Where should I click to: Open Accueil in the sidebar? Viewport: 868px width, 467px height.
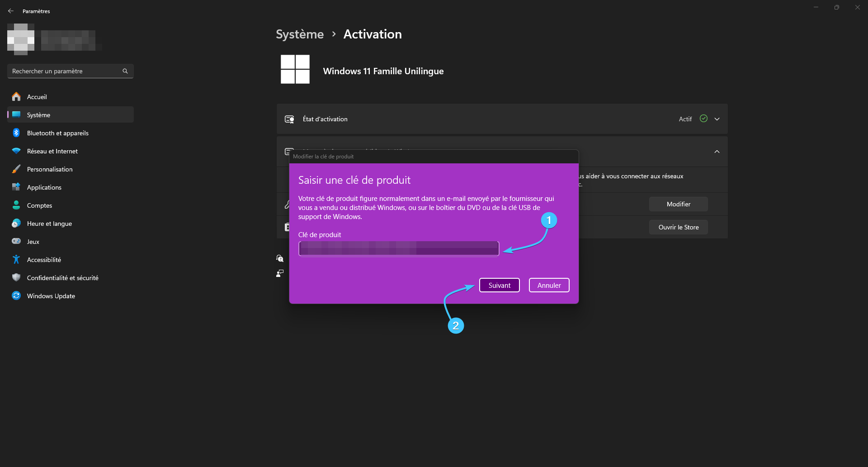click(x=71, y=97)
